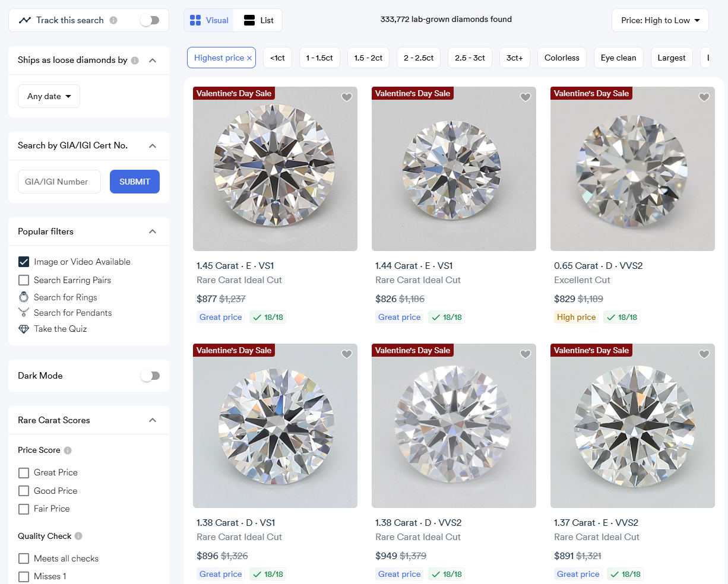Click the info icon next to Price Score

click(68, 450)
